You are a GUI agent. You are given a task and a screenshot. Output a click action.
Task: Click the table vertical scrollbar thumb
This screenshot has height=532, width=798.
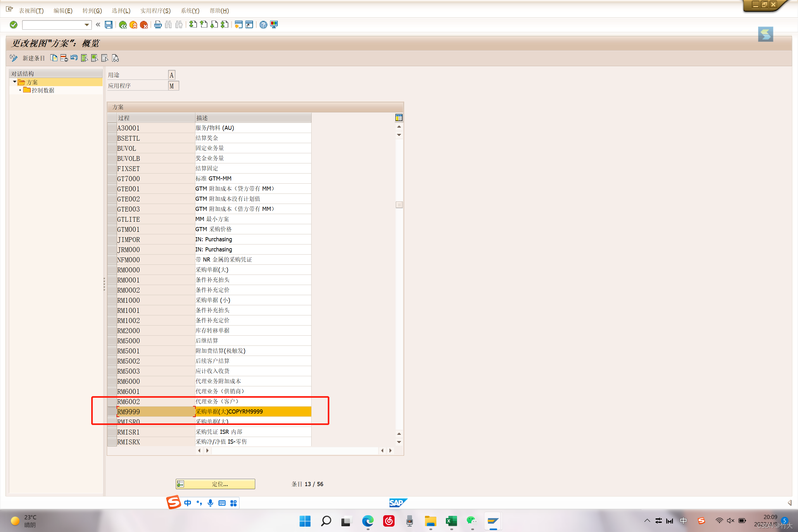399,205
